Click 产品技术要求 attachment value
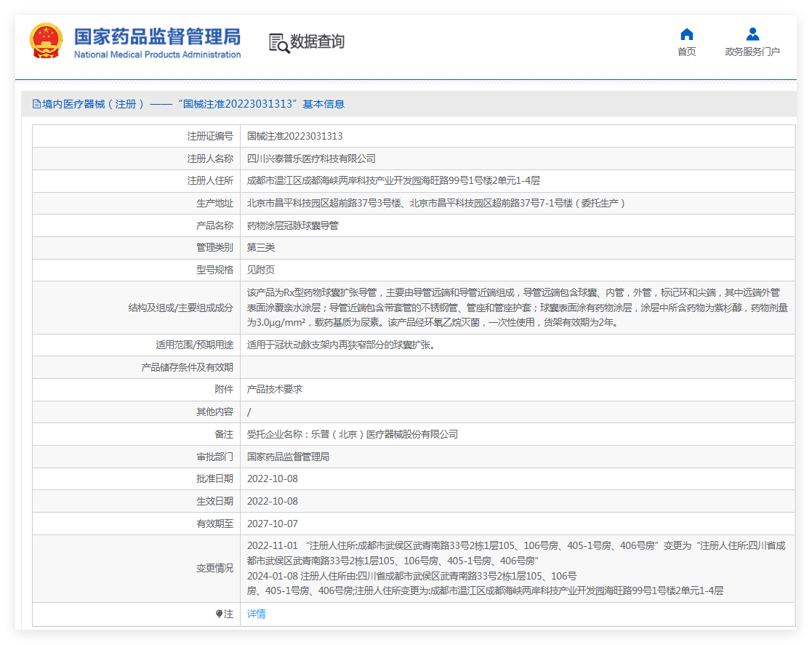Image resolution: width=812 pixels, height=645 pixels. coord(275,389)
